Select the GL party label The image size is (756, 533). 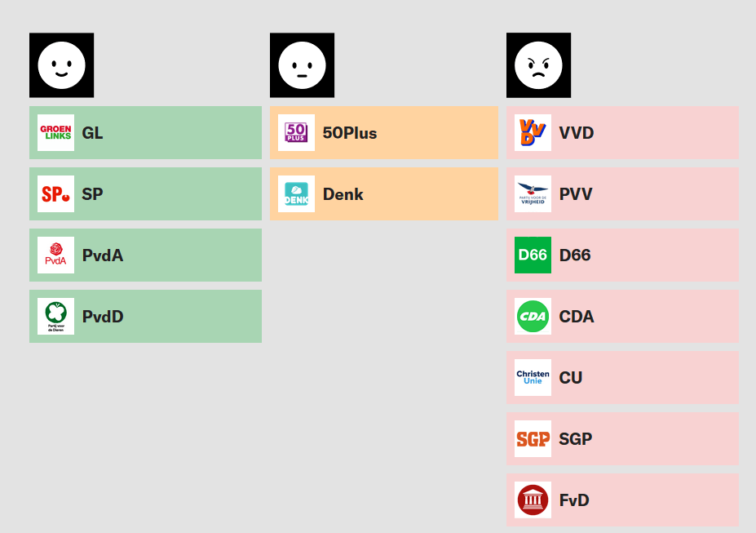[x=93, y=133]
